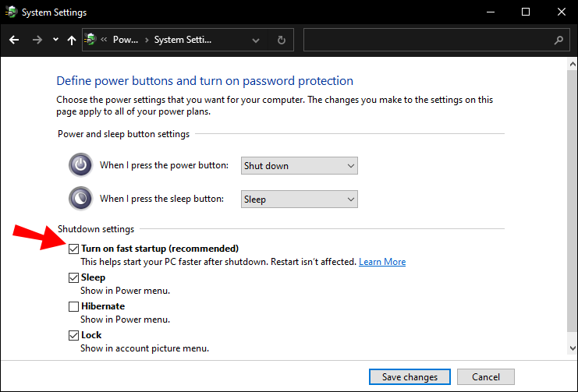Click the Save changes button
The image size is (578, 392).
(410, 377)
